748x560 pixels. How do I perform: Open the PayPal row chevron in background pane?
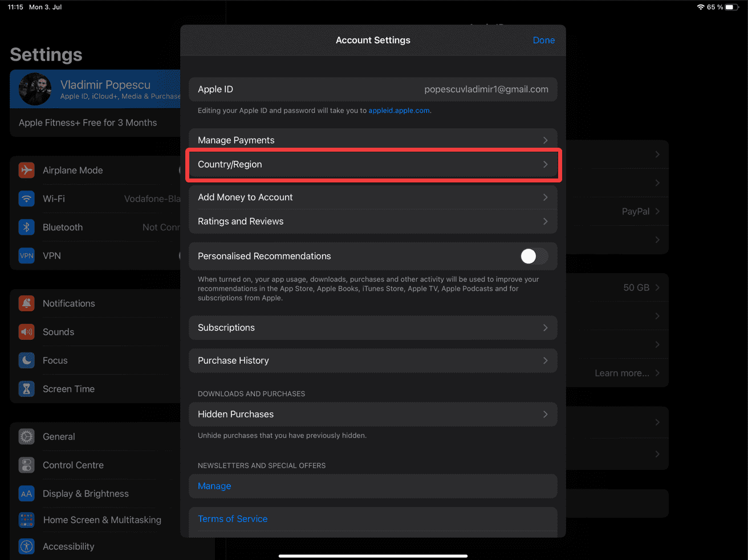click(x=657, y=211)
